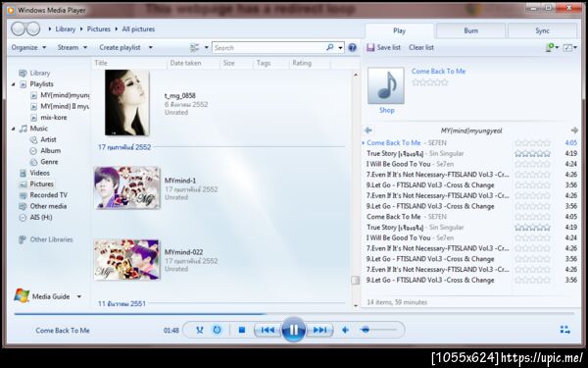The height and width of the screenshot is (368, 588).
Task: Click the seek progress bar
Action: [x=294, y=313]
